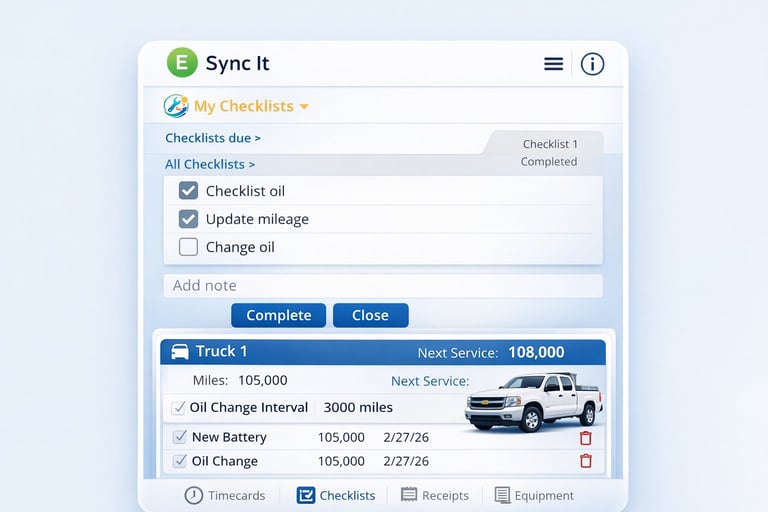Open Checklists due link
The height and width of the screenshot is (512, 768).
click(x=213, y=138)
